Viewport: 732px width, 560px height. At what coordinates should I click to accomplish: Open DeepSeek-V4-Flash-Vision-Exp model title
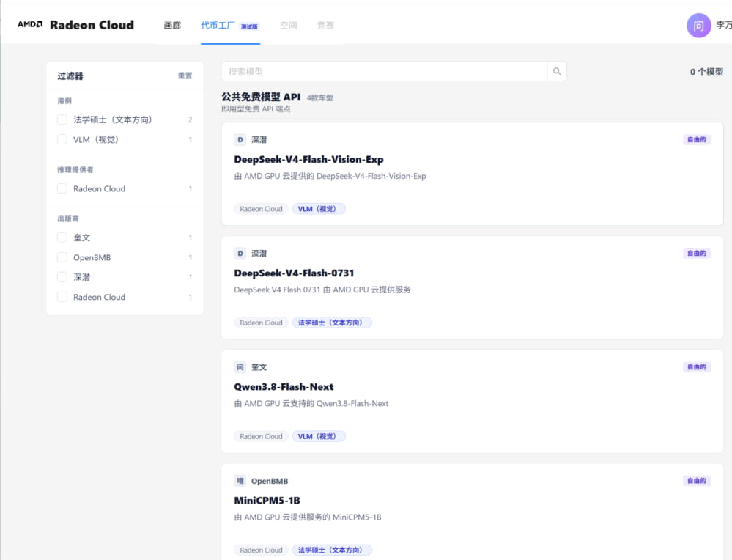point(308,159)
